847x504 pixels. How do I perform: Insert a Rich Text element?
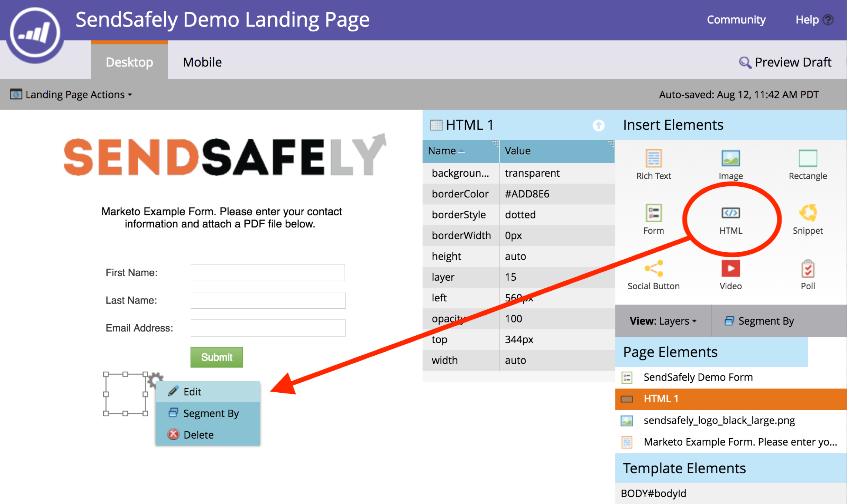(x=653, y=165)
